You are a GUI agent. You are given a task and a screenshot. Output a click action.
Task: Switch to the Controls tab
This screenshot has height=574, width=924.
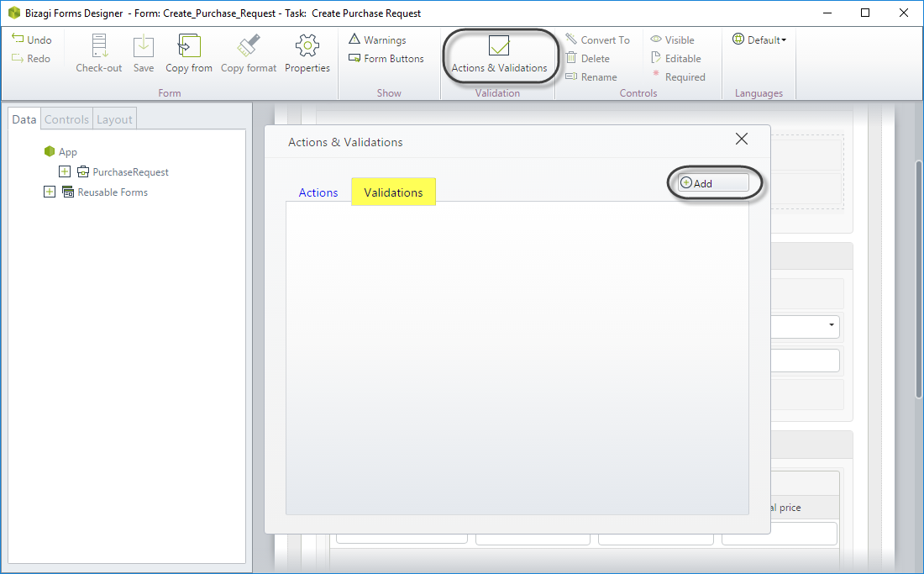66,119
